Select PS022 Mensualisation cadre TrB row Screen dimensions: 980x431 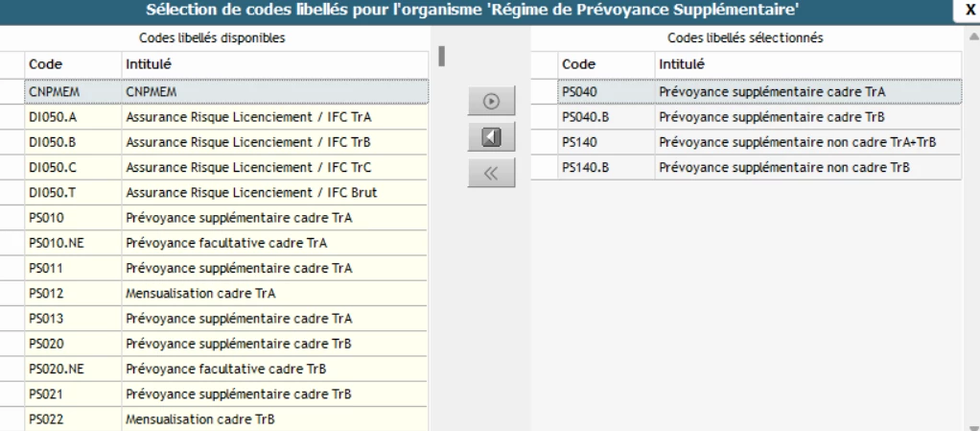click(x=226, y=418)
